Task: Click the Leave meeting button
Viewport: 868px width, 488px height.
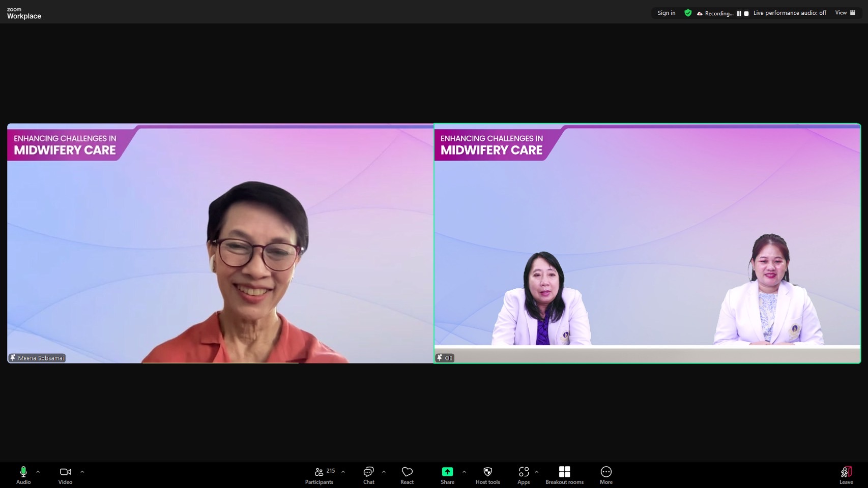Action: point(846,475)
